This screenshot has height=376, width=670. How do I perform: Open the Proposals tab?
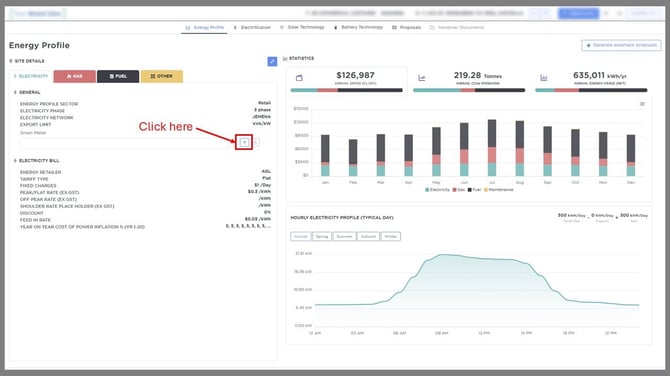406,27
